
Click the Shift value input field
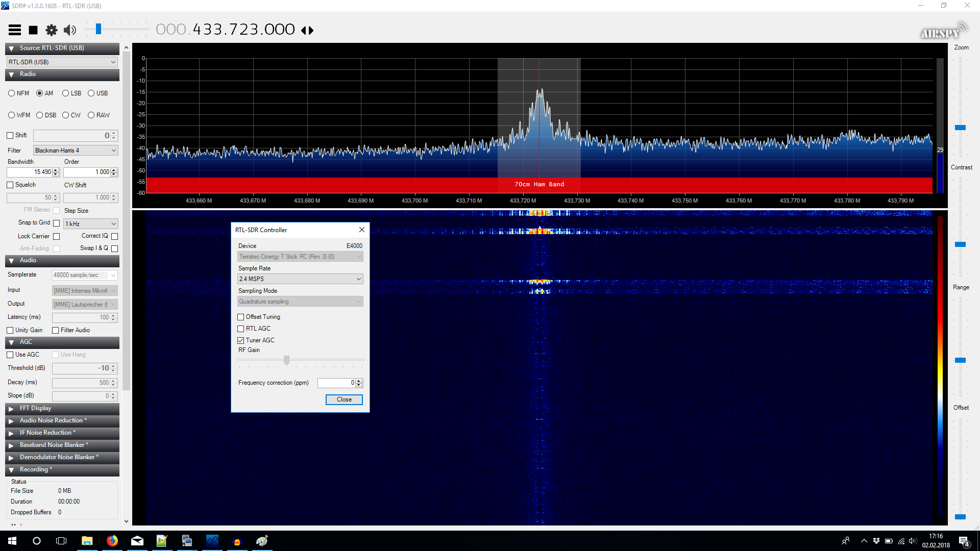[72, 136]
